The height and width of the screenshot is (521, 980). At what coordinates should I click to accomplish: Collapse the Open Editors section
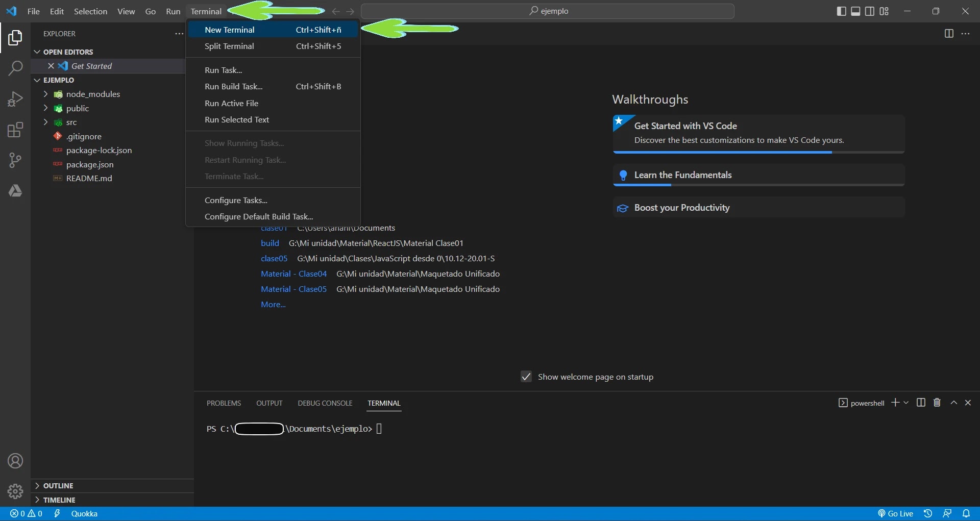click(x=37, y=52)
